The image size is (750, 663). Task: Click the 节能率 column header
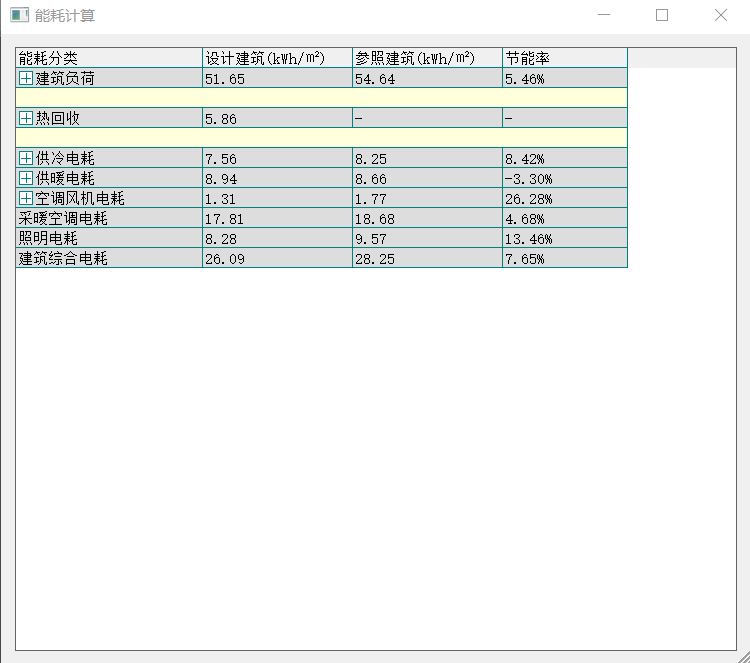[x=564, y=58]
